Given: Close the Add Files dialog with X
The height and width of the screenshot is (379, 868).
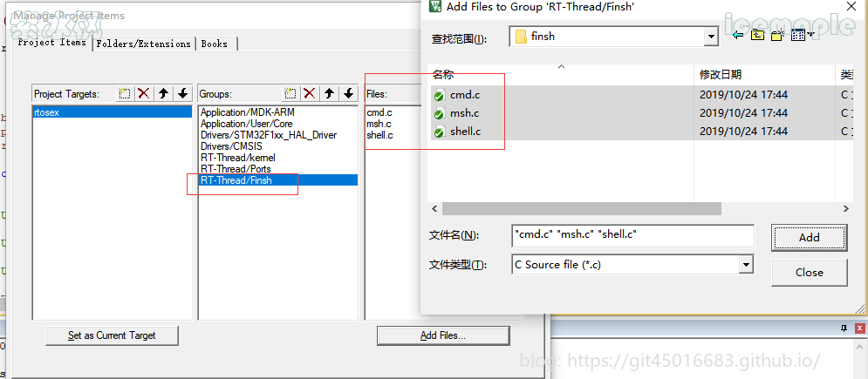Looking at the screenshot, I should click(x=852, y=7).
